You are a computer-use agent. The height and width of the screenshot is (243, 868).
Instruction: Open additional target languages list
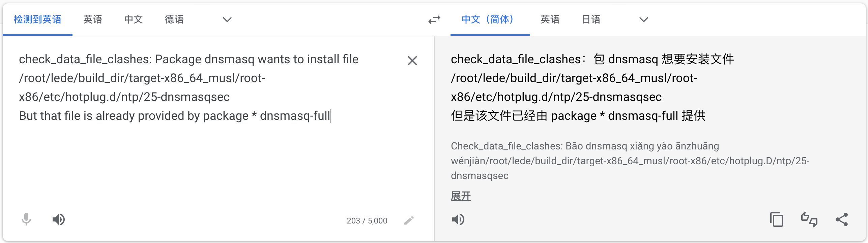tap(643, 20)
